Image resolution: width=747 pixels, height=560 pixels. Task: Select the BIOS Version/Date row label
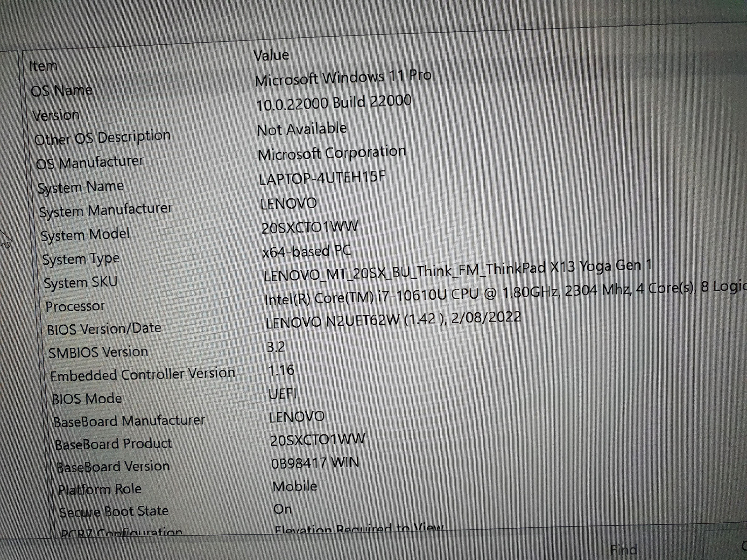coord(104,329)
